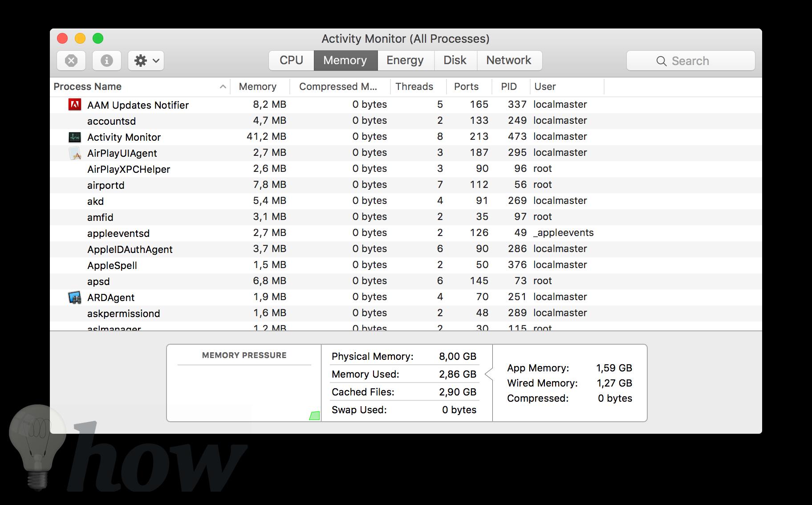Select the AppleSpell process row
This screenshot has width=812, height=505.
(406, 265)
